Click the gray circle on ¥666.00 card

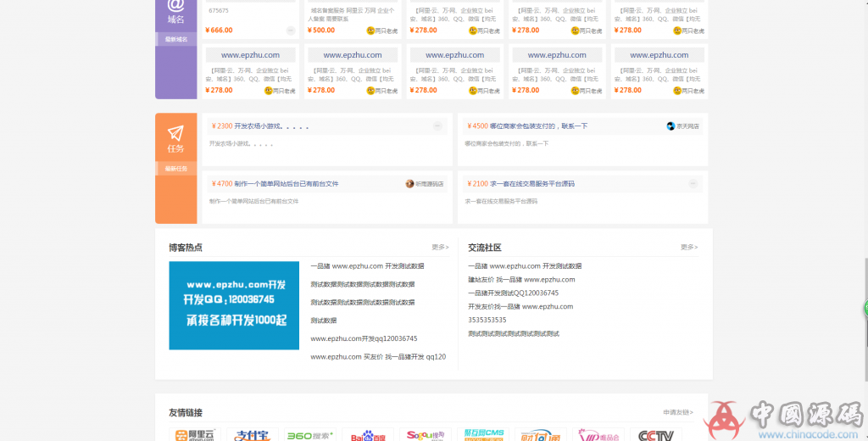click(x=291, y=31)
